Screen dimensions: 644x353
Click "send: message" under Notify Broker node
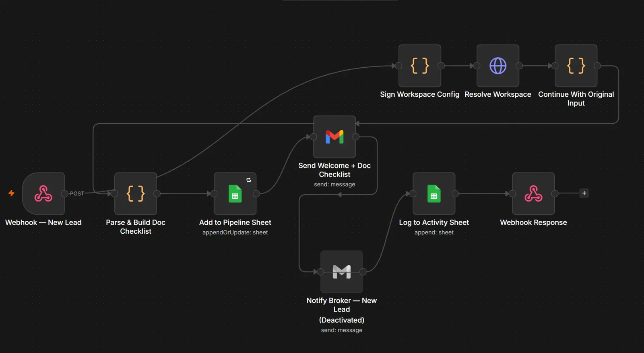point(342,330)
